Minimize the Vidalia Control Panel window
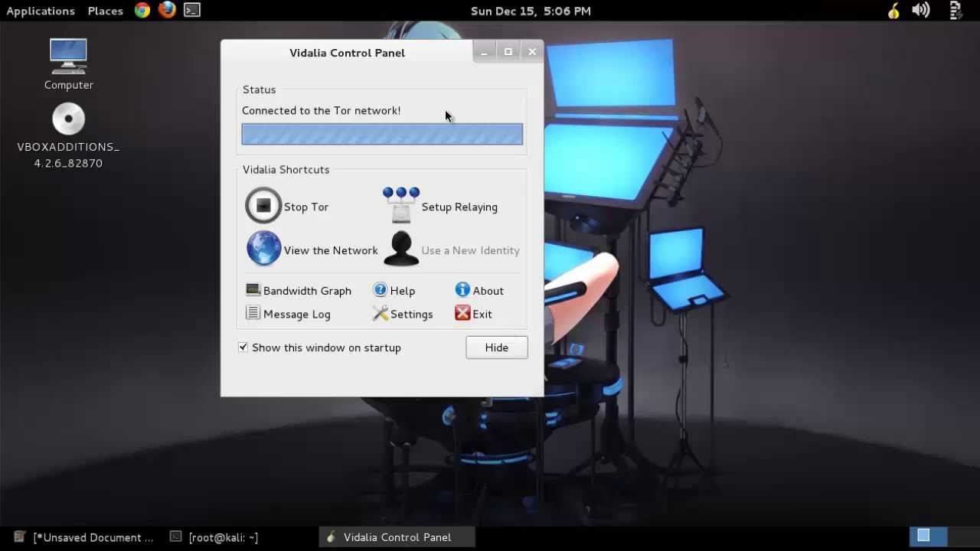 [484, 52]
